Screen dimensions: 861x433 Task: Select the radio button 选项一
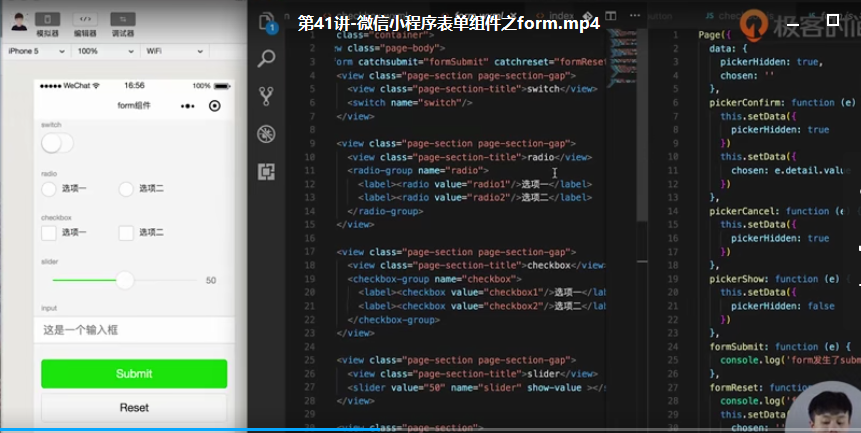coord(49,189)
